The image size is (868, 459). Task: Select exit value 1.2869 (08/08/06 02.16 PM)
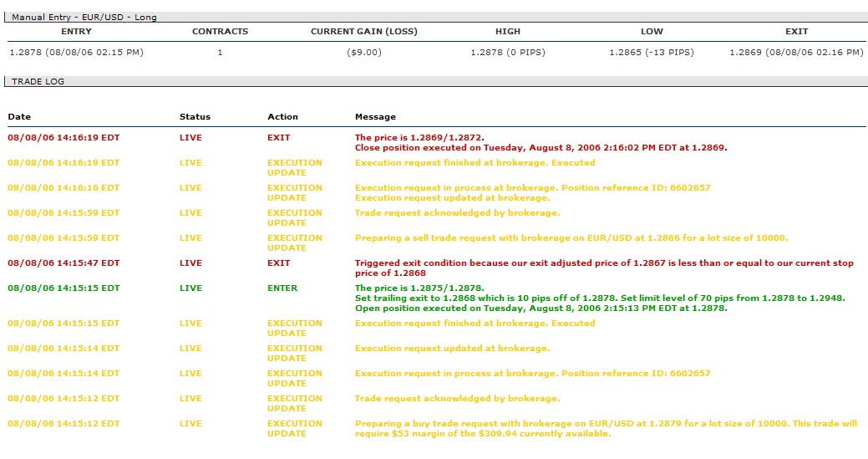[796, 52]
